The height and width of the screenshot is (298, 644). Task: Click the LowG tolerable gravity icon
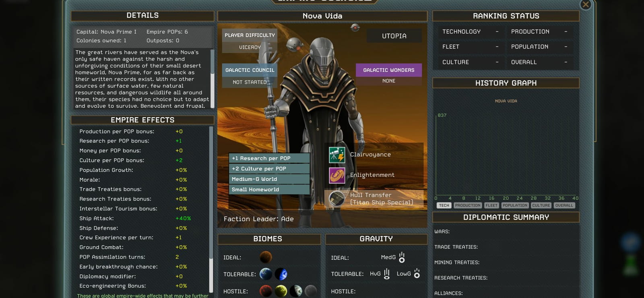click(417, 273)
